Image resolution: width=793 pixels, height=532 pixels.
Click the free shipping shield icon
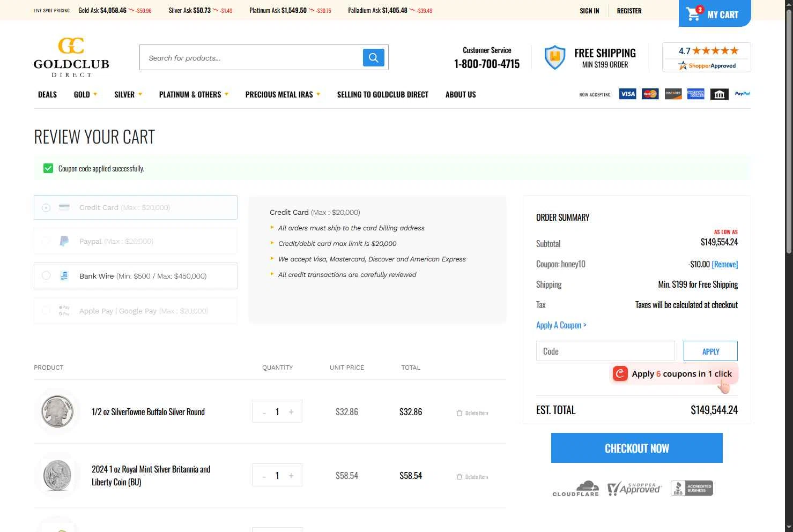coord(555,57)
